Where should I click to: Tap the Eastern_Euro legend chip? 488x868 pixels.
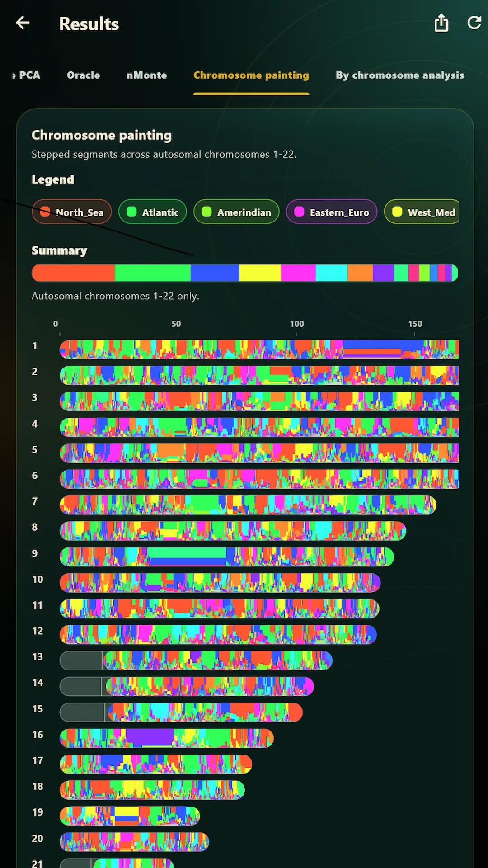tap(332, 212)
